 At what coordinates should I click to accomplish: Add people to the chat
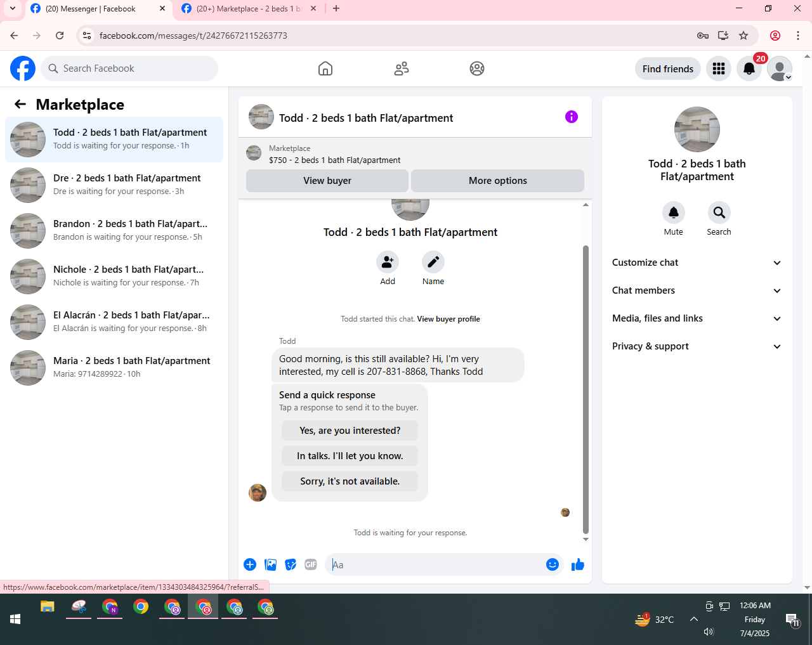(x=388, y=262)
